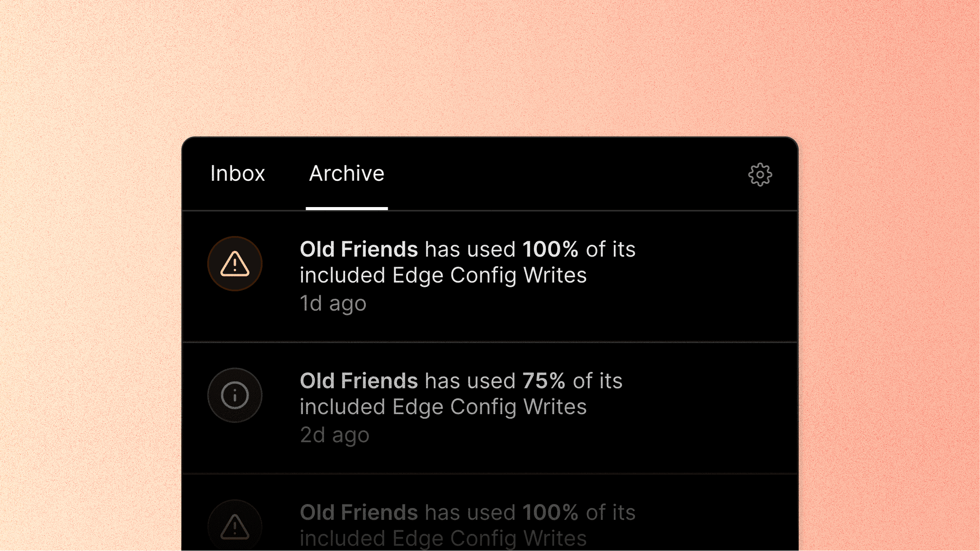Click the 2d ago timestamp
980x551 pixels.
pos(335,435)
